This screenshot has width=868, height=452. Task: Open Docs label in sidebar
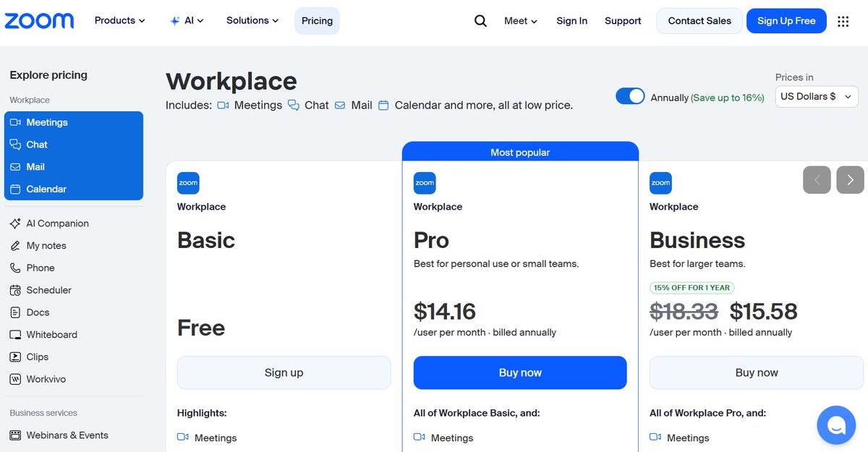(38, 312)
